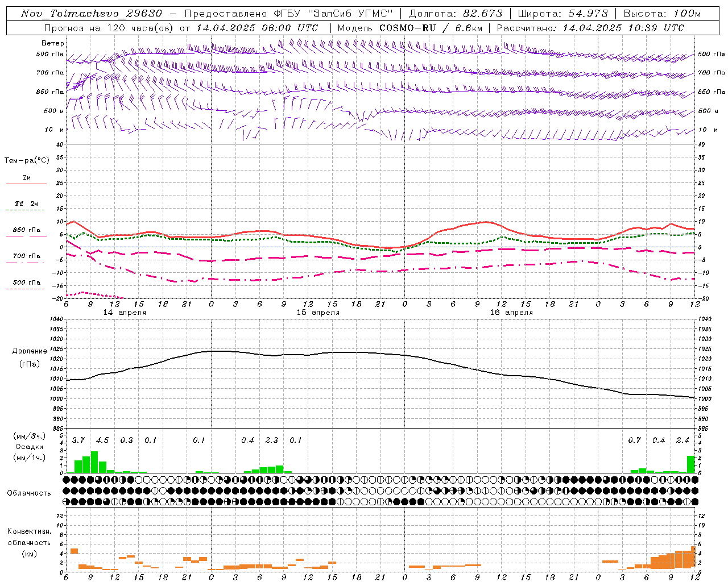Click the (мм/3ч.) precipitation unit label
The width and height of the screenshot is (728, 582).
[30, 436]
